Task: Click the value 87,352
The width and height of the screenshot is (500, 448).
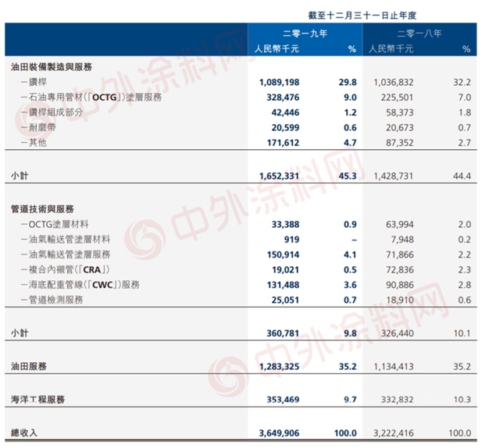Action: [x=400, y=143]
